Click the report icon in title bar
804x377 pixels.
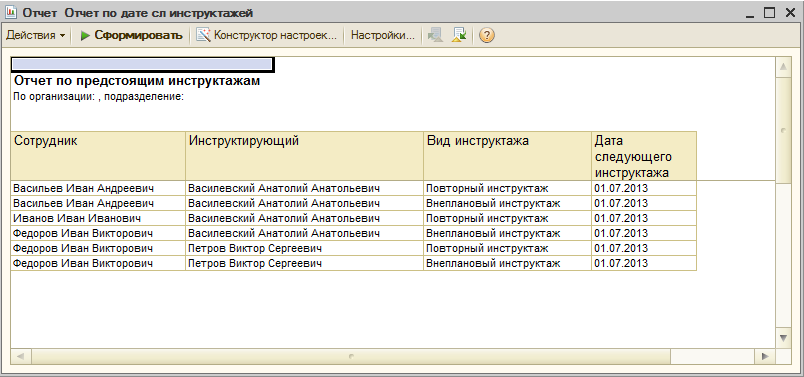[x=10, y=12]
